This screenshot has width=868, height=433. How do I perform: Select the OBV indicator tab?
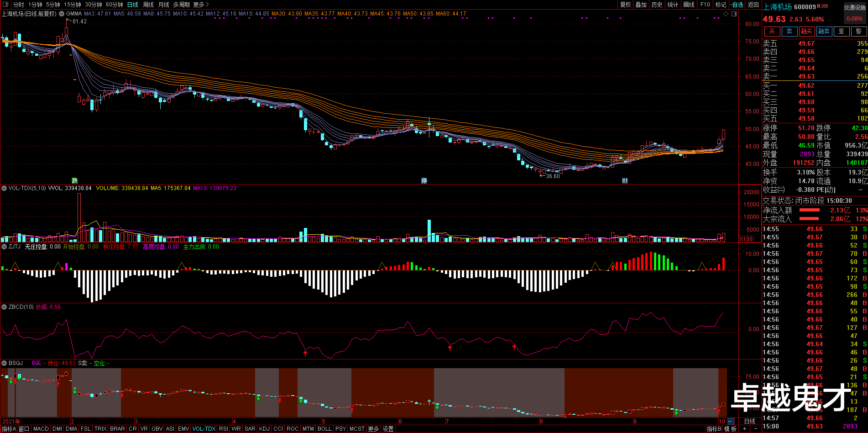[157, 429]
